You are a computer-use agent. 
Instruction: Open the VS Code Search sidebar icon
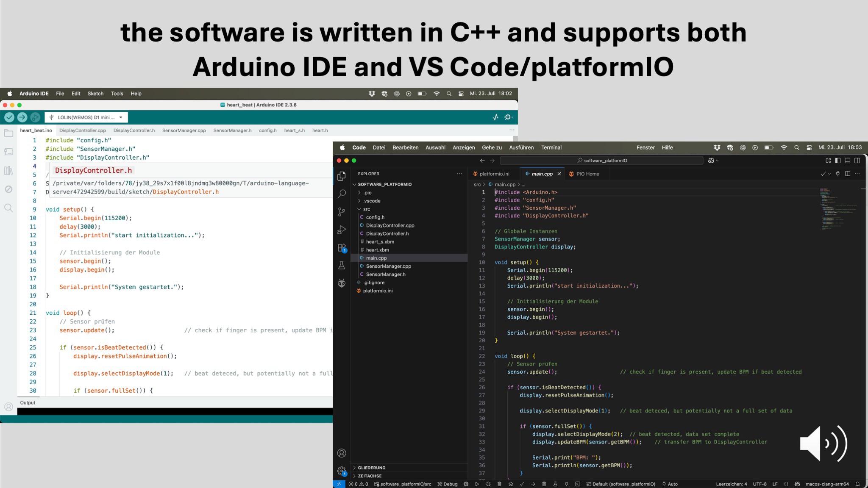point(342,194)
